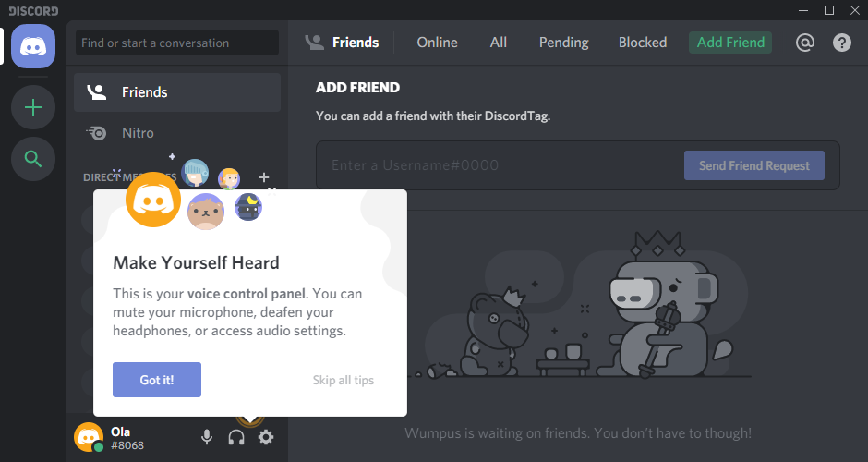Maximize the Discord window
The width and height of the screenshot is (868, 462).
click(828, 10)
